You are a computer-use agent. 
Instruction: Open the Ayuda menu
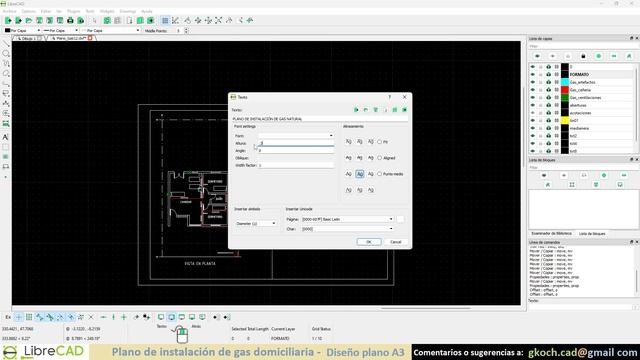tap(147, 11)
